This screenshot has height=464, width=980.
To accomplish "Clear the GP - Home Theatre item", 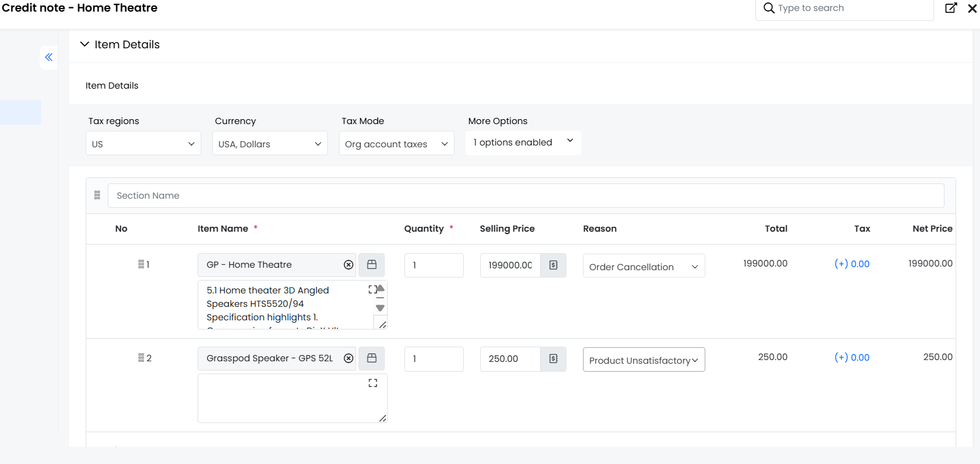I will [x=349, y=265].
